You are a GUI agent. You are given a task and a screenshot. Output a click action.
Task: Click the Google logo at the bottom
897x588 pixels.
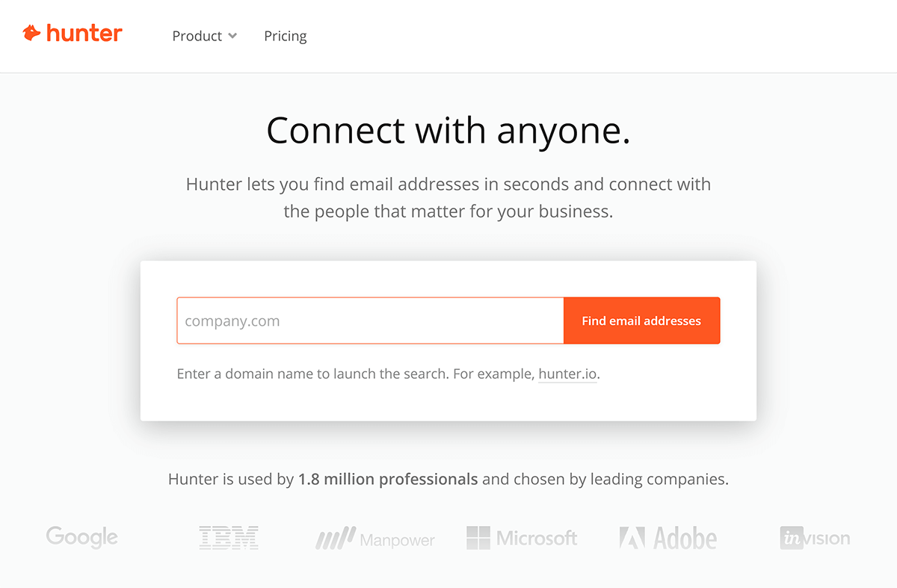pyautogui.click(x=81, y=537)
